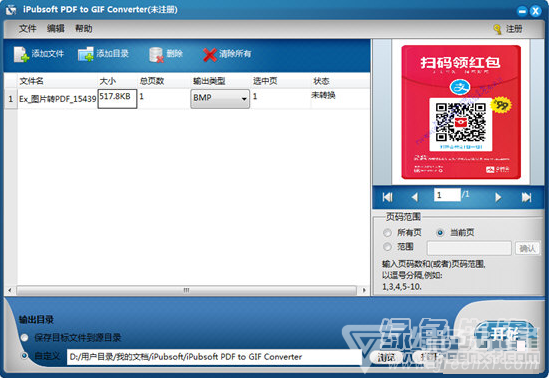This screenshot has height=378, width=549.
Task: Click the red X Clear All icon
Action: (x=210, y=55)
